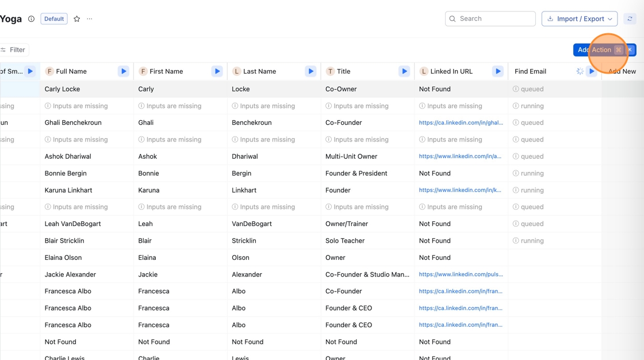Select the Blair first name cell
The height and width of the screenshot is (360, 644).
coord(181,240)
